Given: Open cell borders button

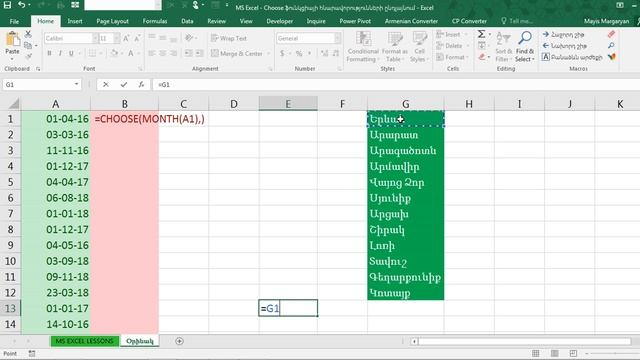Looking at the screenshot, I should (92, 53).
